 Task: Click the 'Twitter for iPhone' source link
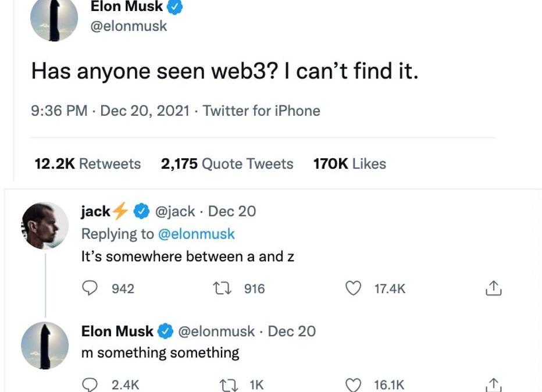(x=261, y=111)
